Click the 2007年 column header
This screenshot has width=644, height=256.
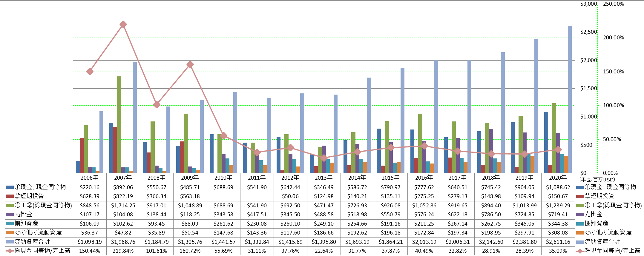(x=123, y=178)
